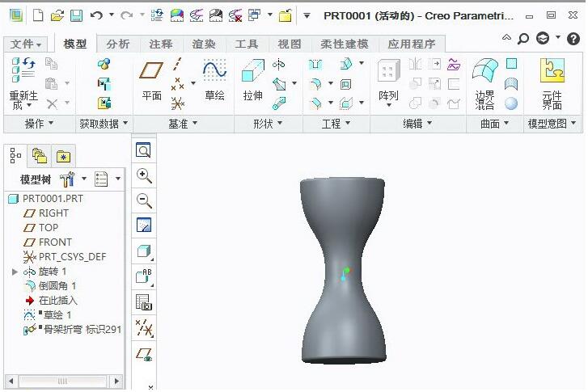Expand the 旋转 1 feature node

[x=15, y=272]
